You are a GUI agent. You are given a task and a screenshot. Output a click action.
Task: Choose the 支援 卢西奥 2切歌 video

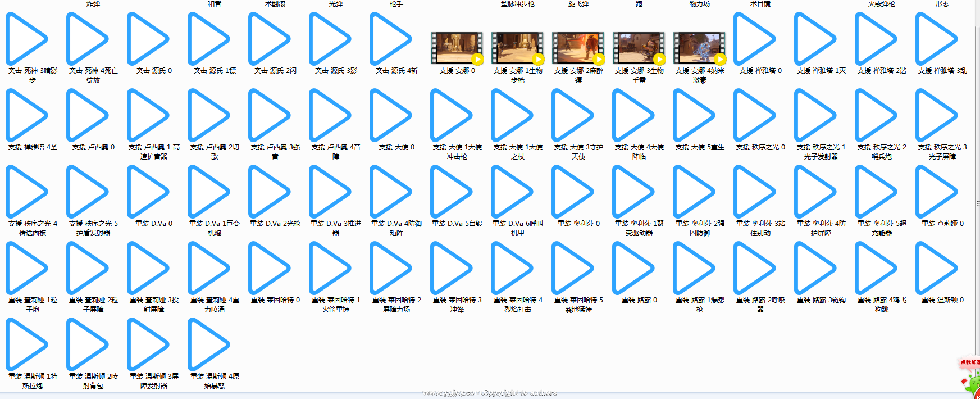[x=209, y=115]
